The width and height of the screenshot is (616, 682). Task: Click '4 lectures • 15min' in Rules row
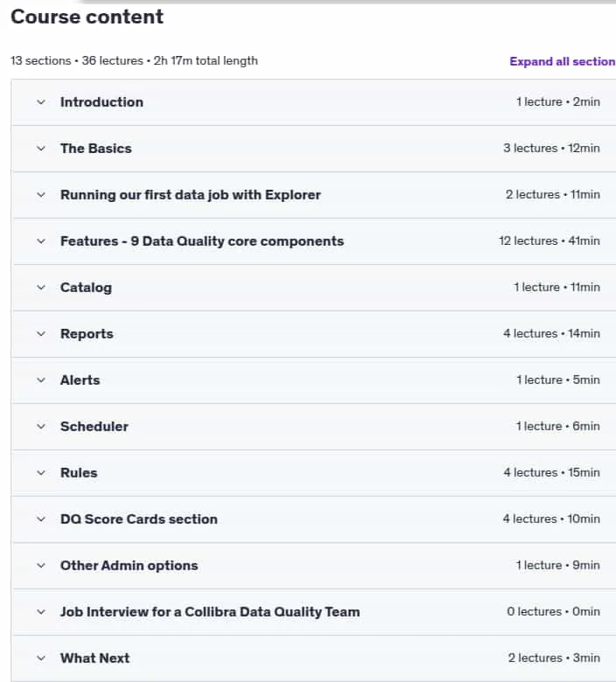tap(551, 472)
